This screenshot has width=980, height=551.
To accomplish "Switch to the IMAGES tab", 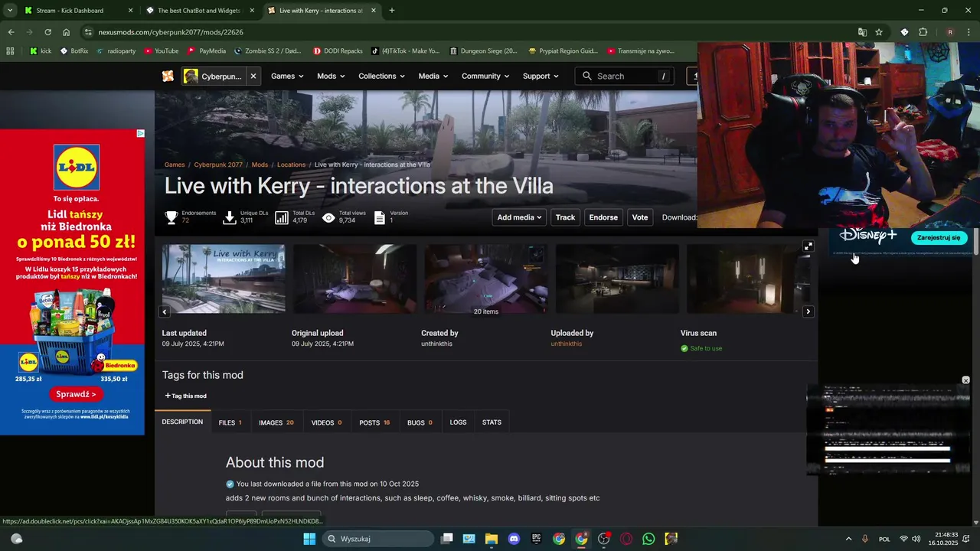I will [x=276, y=422].
